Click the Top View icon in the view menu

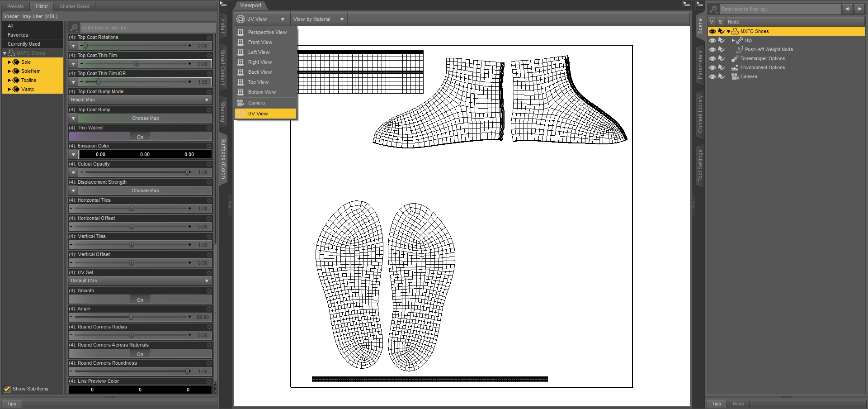241,82
